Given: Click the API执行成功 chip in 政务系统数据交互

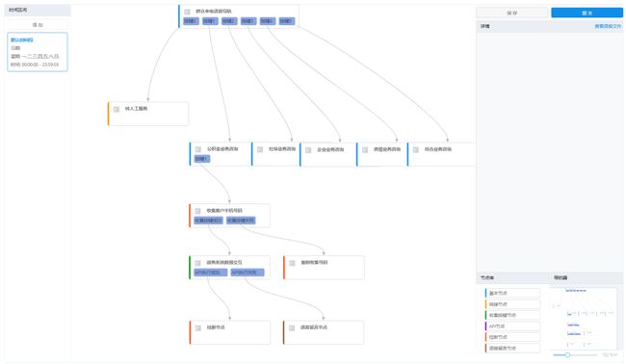Looking at the screenshot, I should pyautogui.click(x=211, y=273).
